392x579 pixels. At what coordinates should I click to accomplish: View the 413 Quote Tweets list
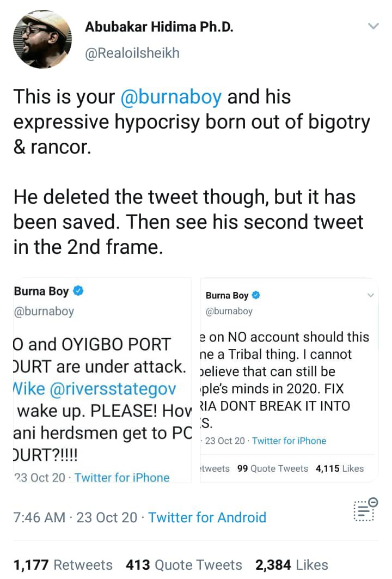[183, 565]
